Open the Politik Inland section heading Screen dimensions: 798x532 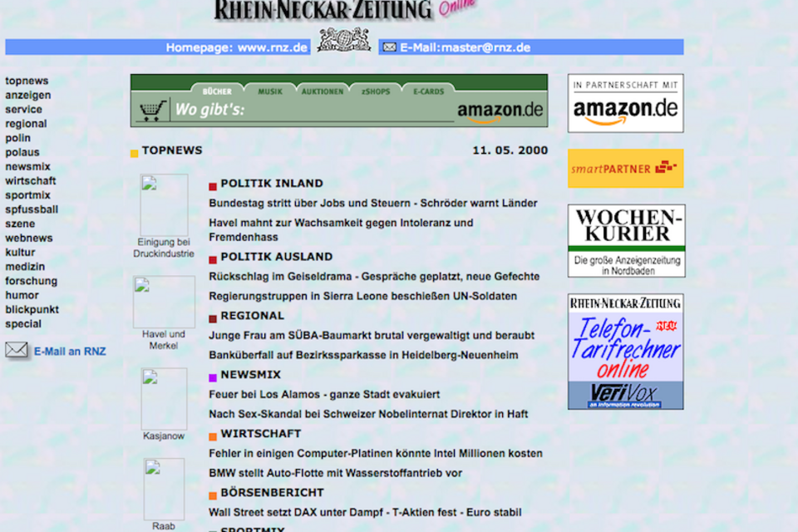tap(272, 183)
